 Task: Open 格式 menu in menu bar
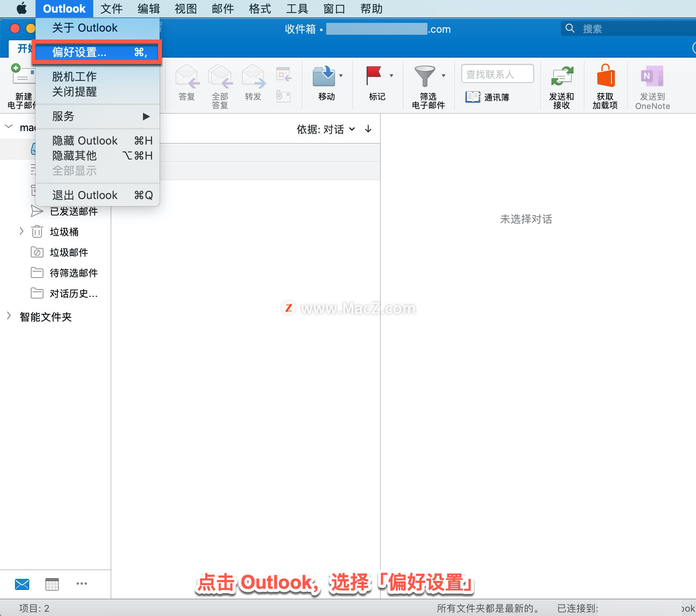[260, 9]
